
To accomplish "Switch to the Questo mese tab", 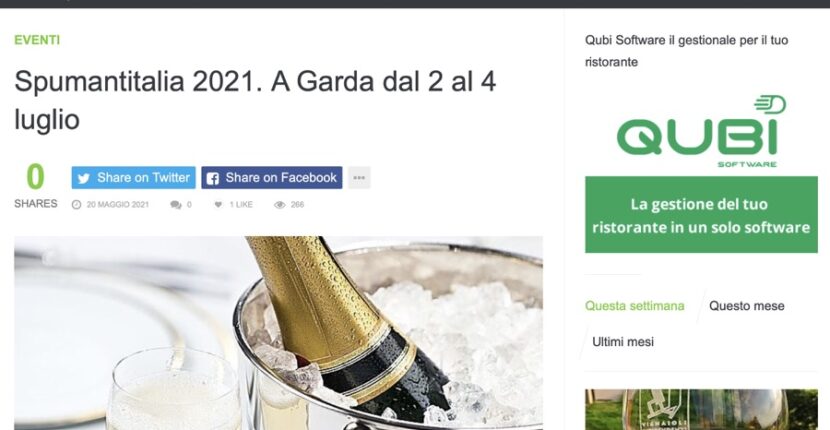I will coord(746,306).
